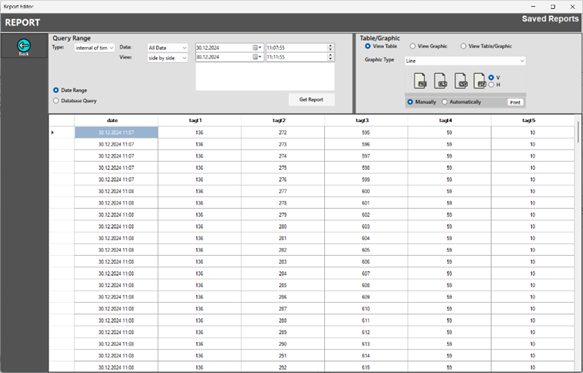583x373 pixels.
Task: Select date cell in row with tag2 288
Action: click(116, 320)
